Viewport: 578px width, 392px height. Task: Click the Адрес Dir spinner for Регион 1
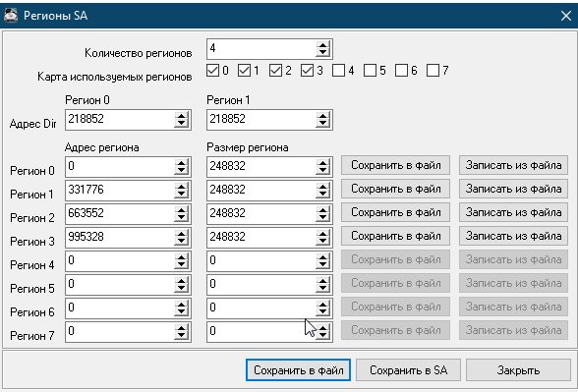[322, 120]
